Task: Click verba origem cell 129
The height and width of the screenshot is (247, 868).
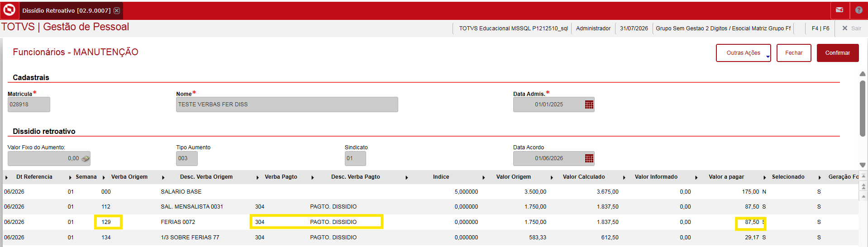Action: point(106,222)
